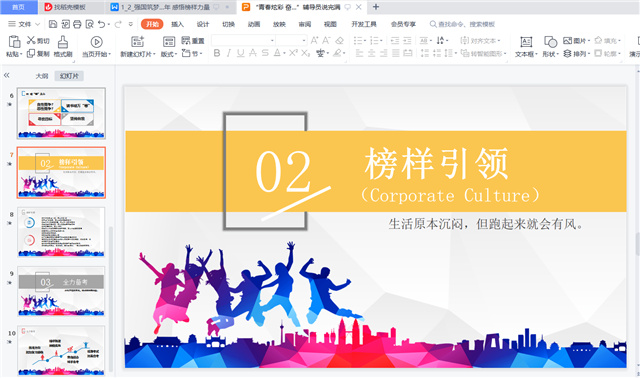This screenshot has width=640, height=378.
Task: Select slide 8 thumbnail
Action: click(61, 232)
